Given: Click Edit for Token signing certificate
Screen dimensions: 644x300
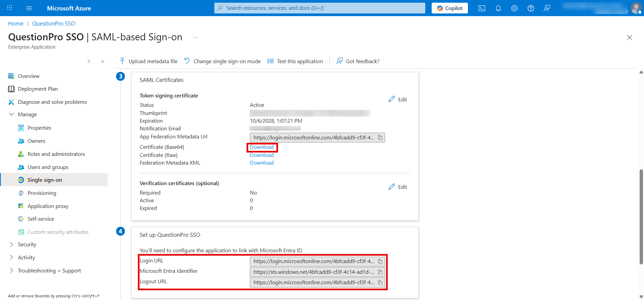Looking at the screenshot, I should coord(398,99).
